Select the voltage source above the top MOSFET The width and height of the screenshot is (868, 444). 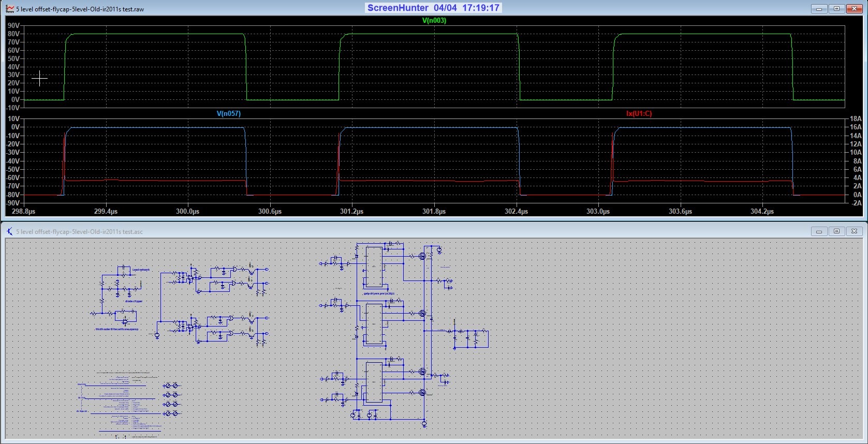(x=439, y=250)
